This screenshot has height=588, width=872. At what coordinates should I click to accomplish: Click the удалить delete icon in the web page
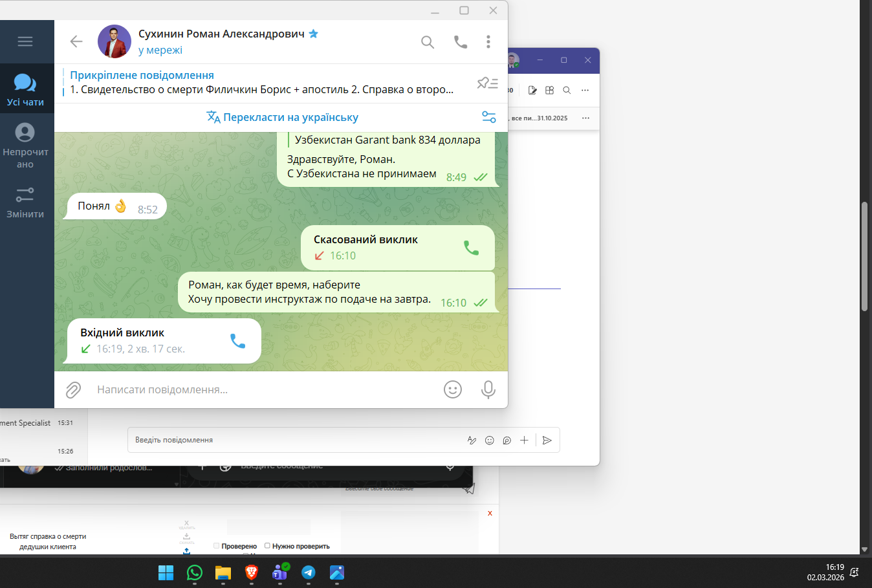coord(186,524)
